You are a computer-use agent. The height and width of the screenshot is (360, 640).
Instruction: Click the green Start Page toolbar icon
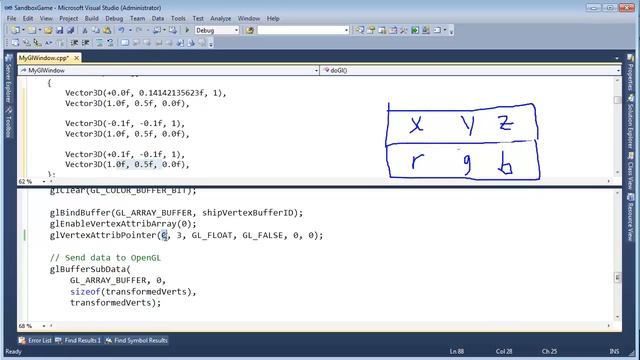415,30
